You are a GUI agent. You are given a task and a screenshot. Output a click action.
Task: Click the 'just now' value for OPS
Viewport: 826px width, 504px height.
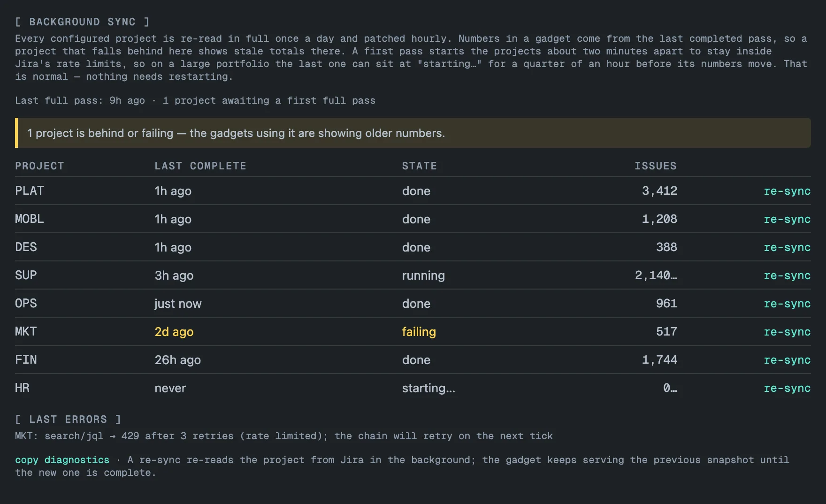[x=178, y=304]
